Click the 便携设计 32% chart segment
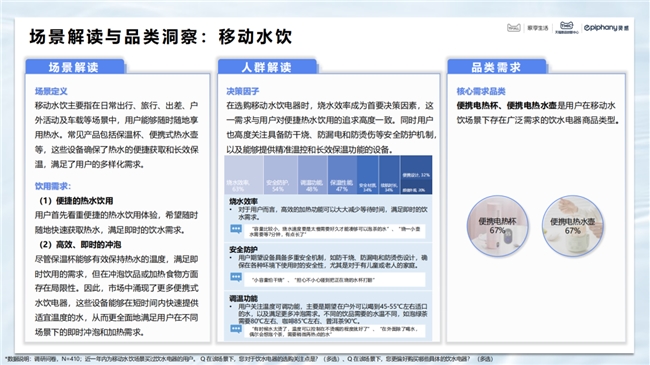 point(416,170)
